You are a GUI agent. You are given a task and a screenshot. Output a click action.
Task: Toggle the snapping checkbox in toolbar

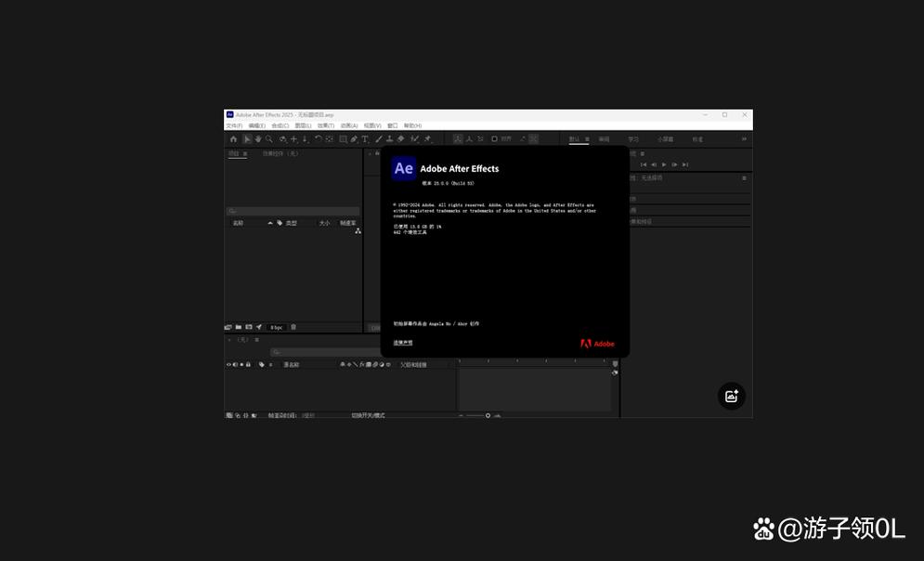pyautogui.click(x=494, y=139)
